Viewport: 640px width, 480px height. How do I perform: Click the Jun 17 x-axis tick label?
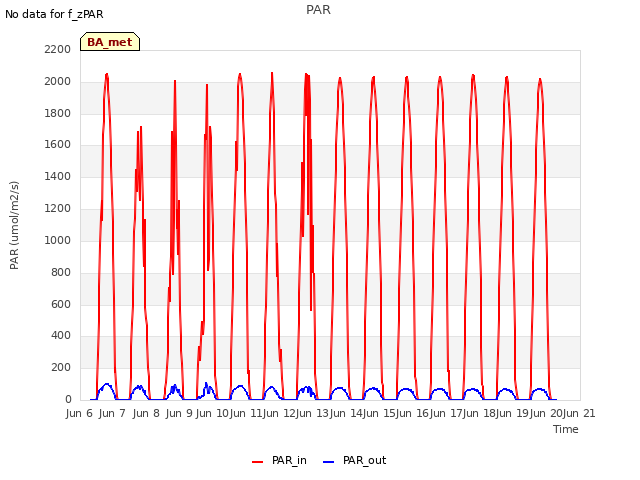coord(446,413)
